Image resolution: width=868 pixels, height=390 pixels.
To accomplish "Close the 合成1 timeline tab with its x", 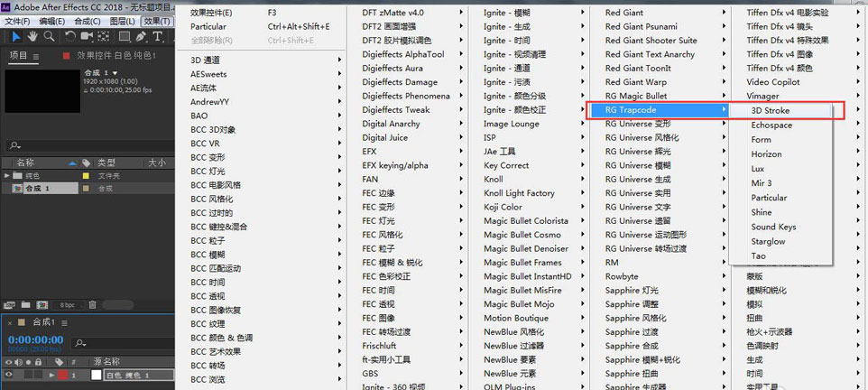I will pos(9,322).
